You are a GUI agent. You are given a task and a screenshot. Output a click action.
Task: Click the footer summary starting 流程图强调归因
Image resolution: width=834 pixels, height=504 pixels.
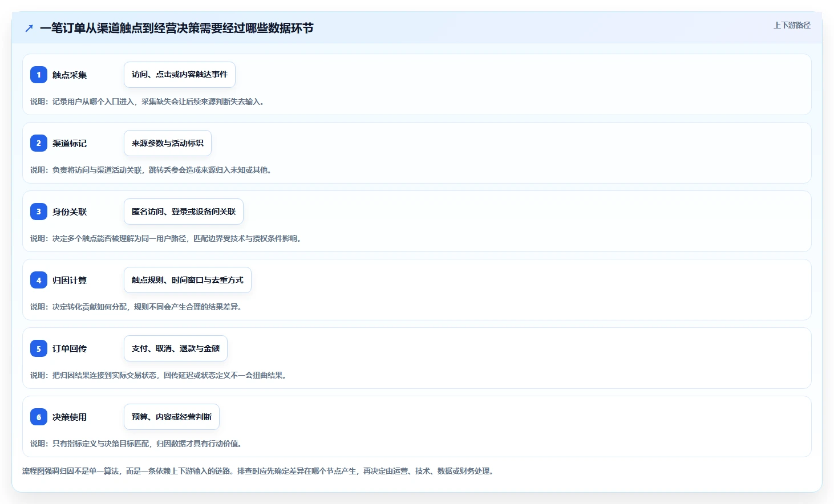[x=258, y=471]
